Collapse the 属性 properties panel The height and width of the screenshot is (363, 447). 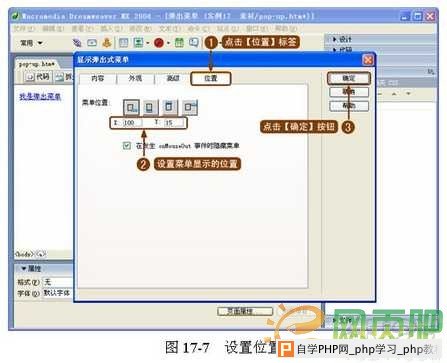(31, 269)
